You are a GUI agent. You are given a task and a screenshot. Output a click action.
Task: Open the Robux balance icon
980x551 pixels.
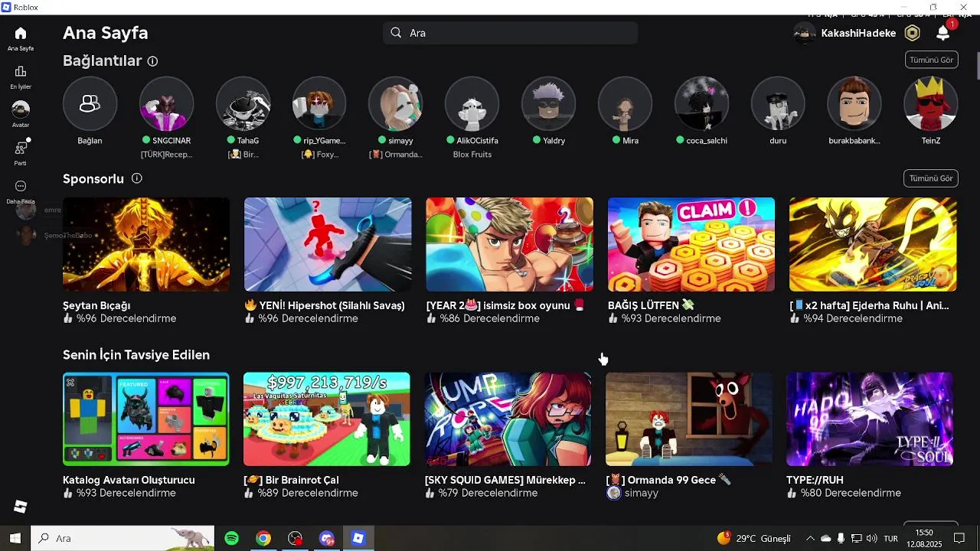[x=912, y=33]
